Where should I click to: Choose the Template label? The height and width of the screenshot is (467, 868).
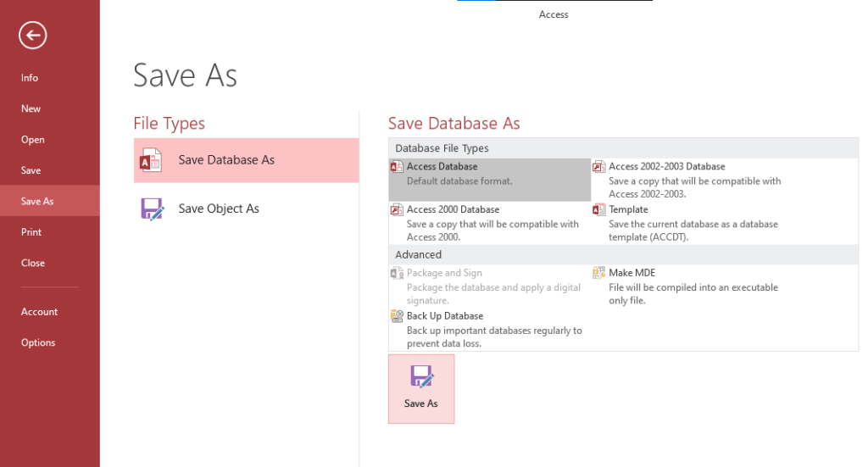(x=628, y=209)
